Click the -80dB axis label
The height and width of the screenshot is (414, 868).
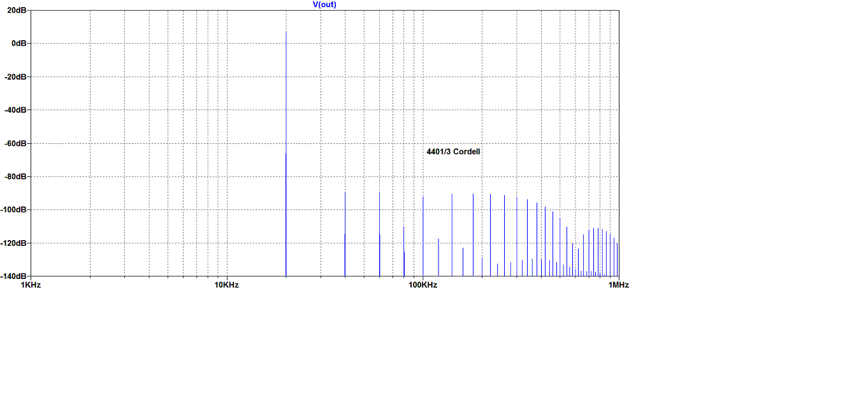16,176
